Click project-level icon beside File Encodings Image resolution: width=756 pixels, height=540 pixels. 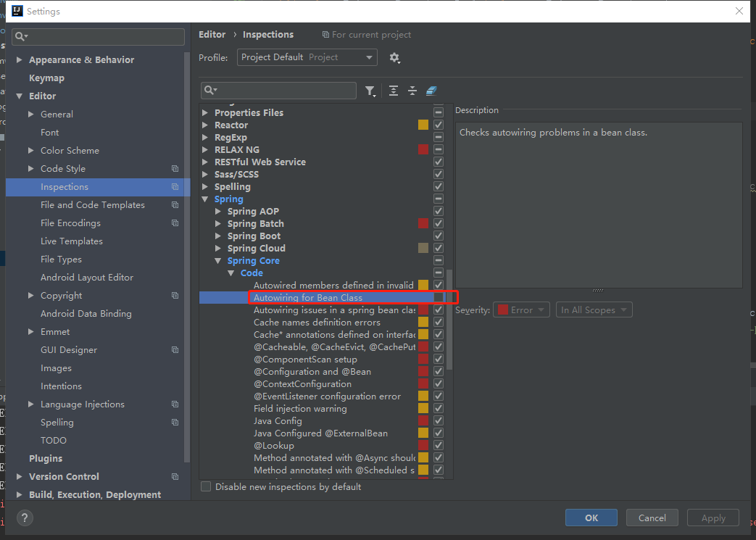coord(175,223)
